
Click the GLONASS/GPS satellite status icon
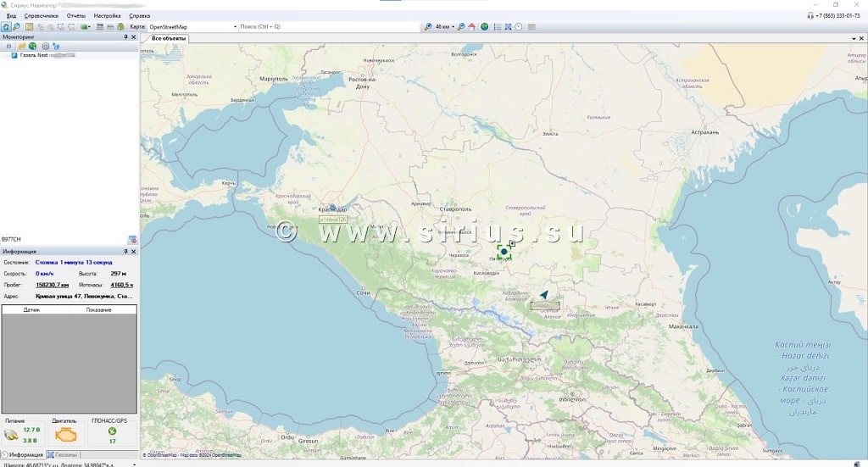tap(112, 431)
